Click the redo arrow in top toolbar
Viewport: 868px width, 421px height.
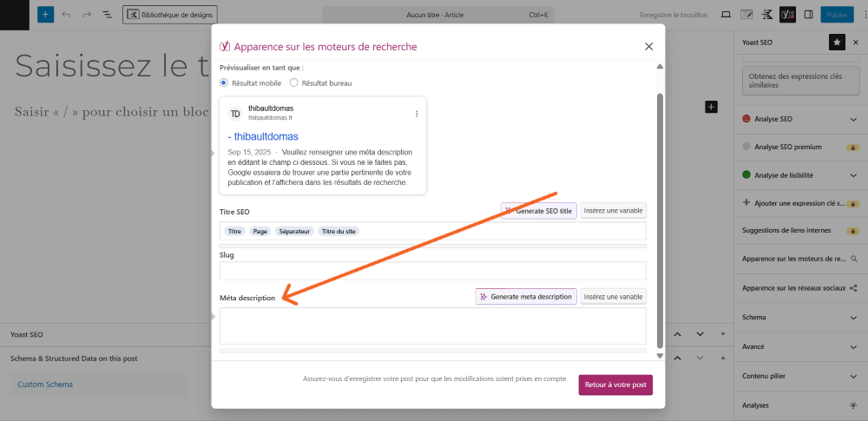87,15
